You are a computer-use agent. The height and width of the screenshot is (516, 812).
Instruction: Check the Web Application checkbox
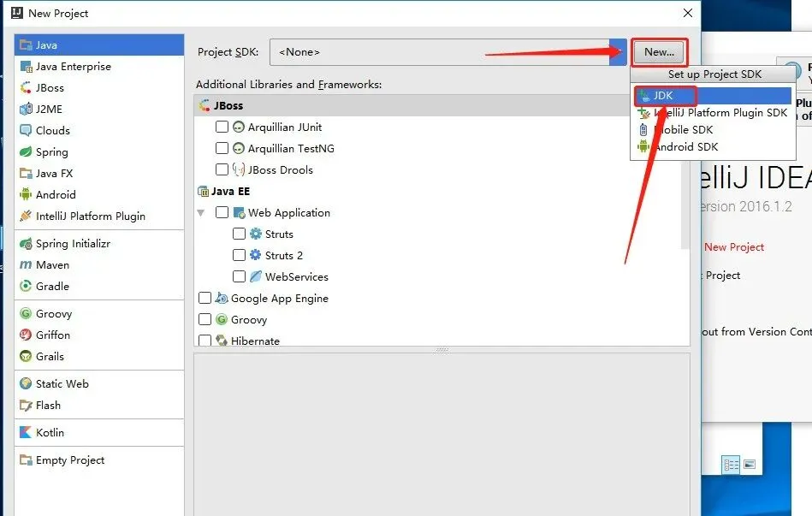(222, 212)
